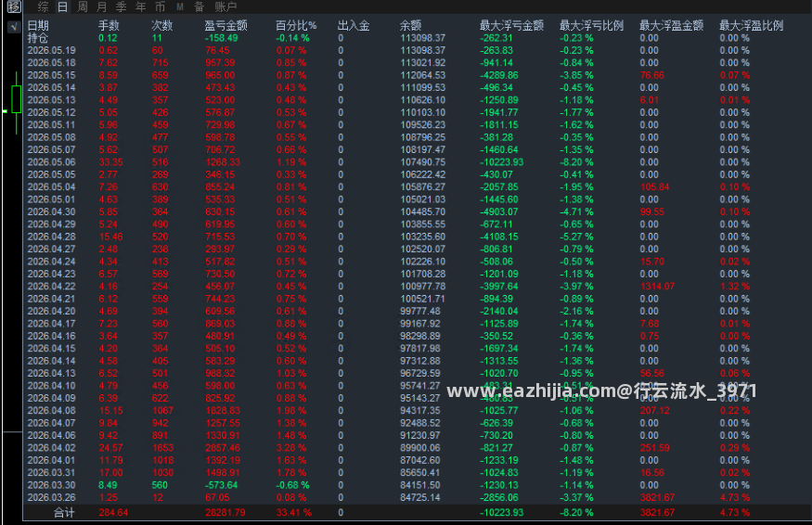Click the trade count 1653
812x525 pixels.
click(162, 448)
